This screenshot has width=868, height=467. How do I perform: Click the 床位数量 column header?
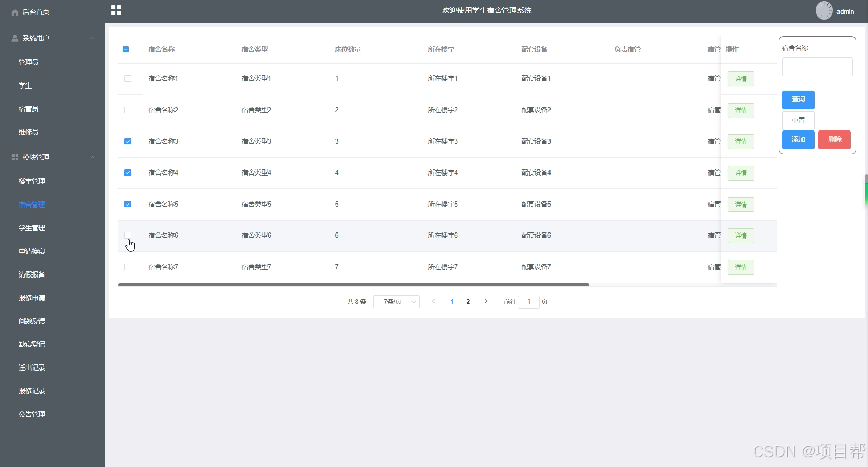click(x=348, y=49)
